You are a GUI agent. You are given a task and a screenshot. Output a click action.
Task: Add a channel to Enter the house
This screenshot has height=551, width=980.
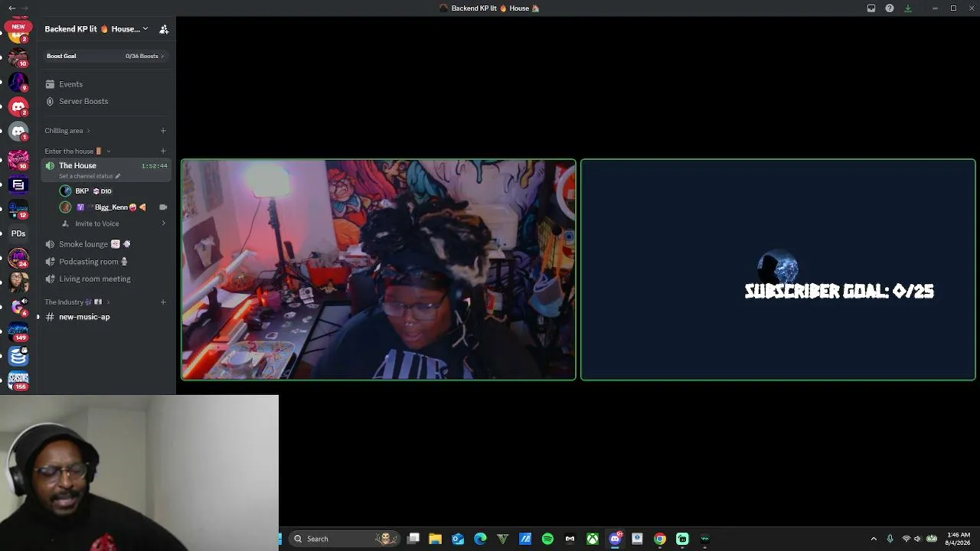(x=163, y=152)
